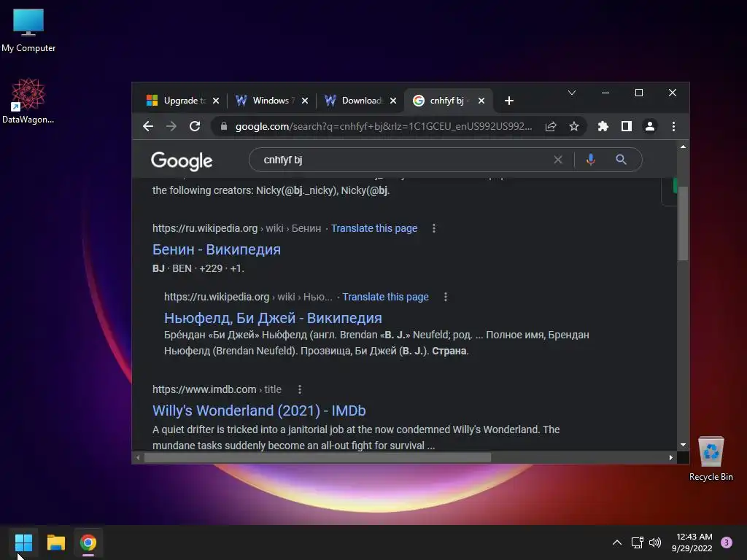Go back to the previous page in Chrome
The image size is (747, 560).
148,126
